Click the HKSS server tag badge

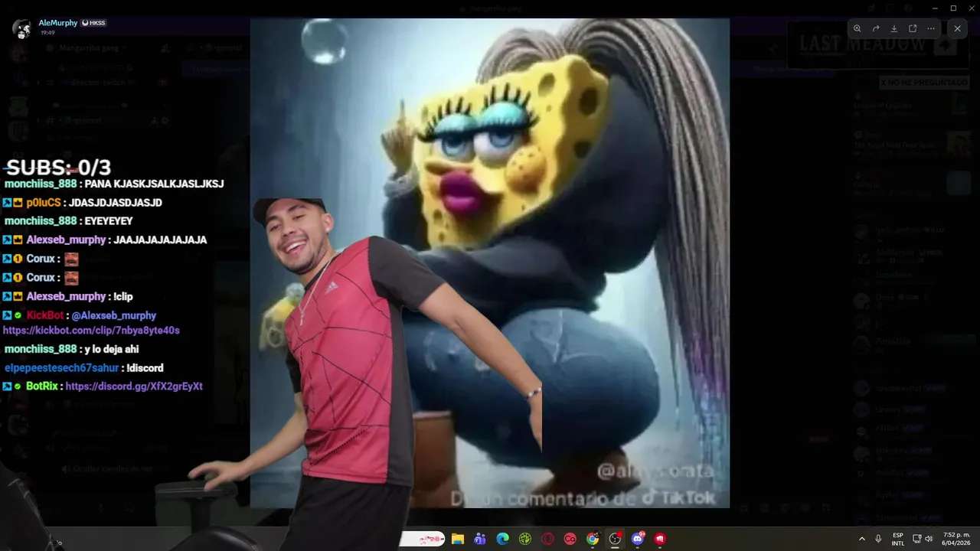pyautogui.click(x=93, y=23)
